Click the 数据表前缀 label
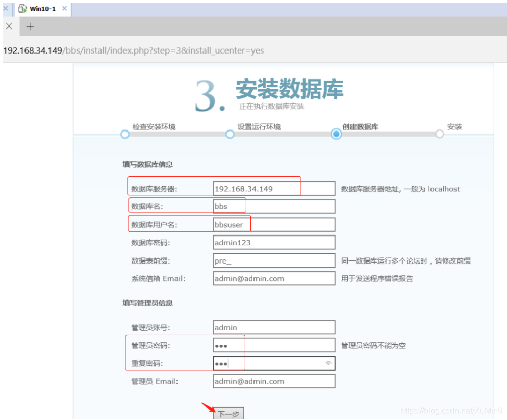Viewport: 507px width, 420px height. [150, 261]
